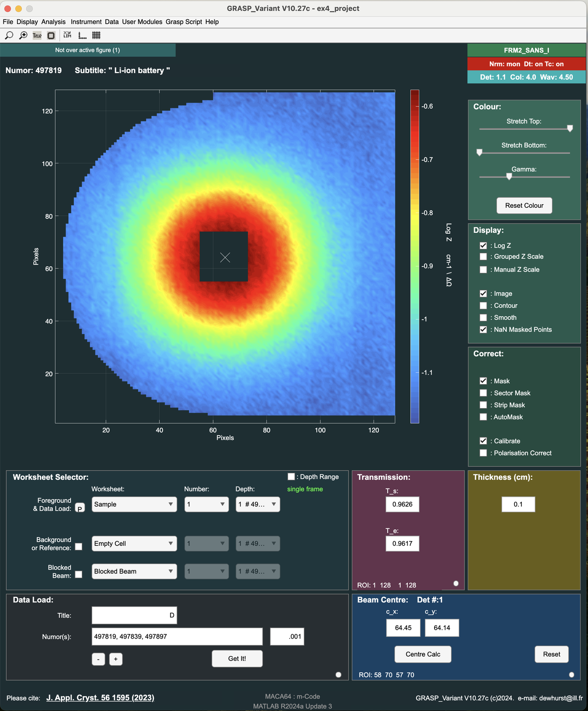This screenshot has width=588, height=711.
Task: Click the XY LIM axis limits icon
Action: tap(68, 35)
